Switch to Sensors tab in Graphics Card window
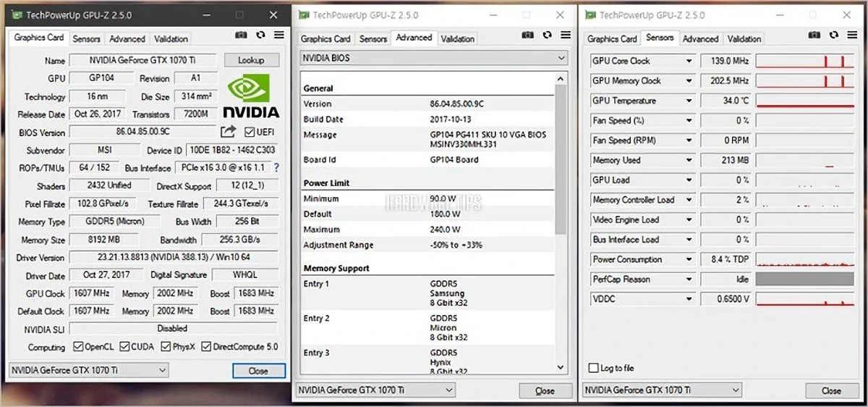Screen dimensions: 868x407 click(x=87, y=39)
